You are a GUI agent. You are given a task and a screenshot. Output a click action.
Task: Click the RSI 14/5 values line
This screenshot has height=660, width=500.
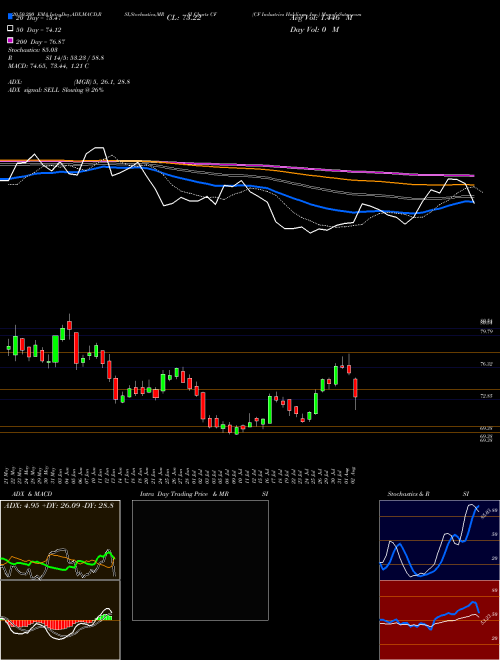56,58
